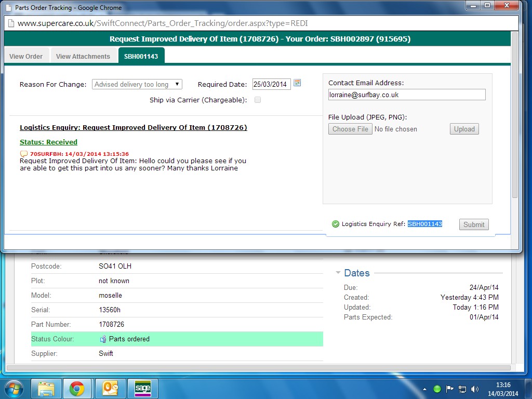Open Sage from the taskbar
This screenshot has height=399, width=532.
pyautogui.click(x=142, y=389)
